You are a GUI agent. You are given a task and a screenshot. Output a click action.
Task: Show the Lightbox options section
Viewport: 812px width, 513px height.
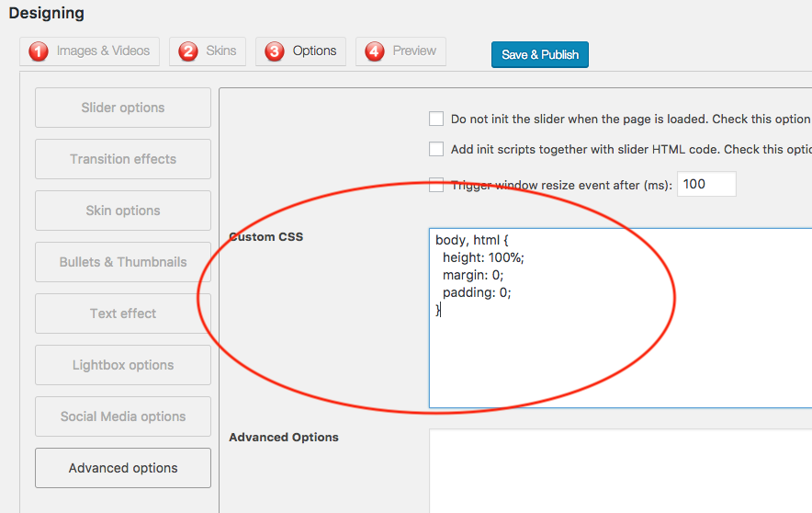pos(123,365)
